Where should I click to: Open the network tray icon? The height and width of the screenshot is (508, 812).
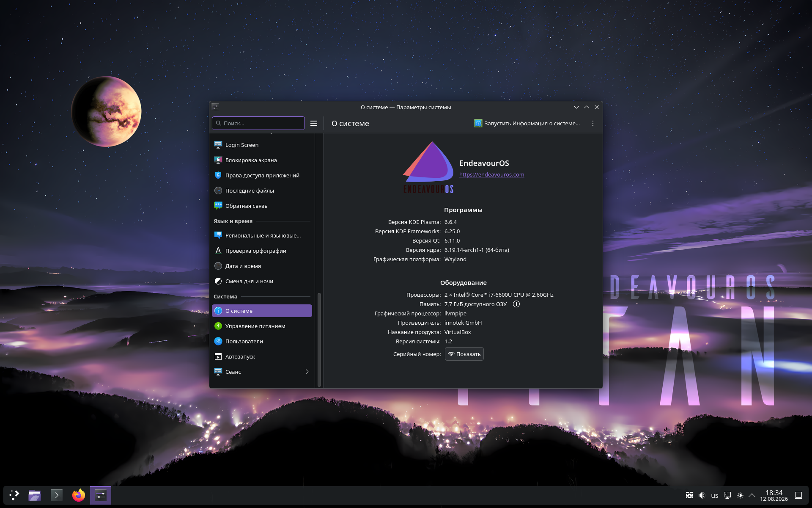point(727,495)
